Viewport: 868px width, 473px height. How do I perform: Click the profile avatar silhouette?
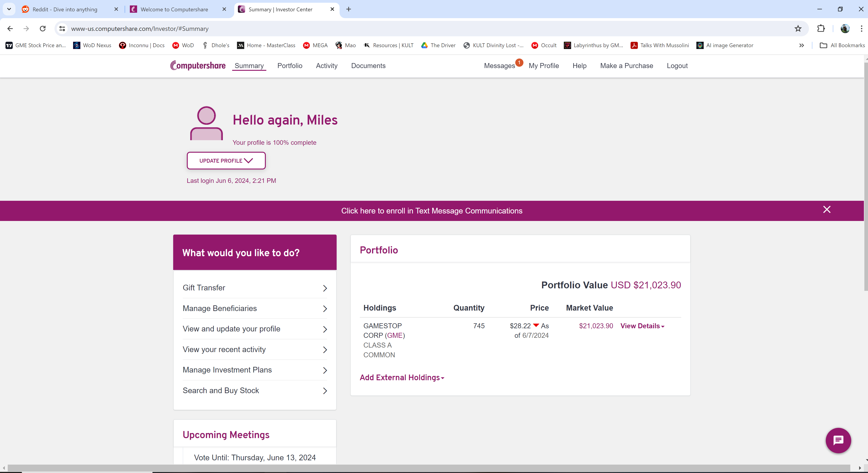point(206,123)
